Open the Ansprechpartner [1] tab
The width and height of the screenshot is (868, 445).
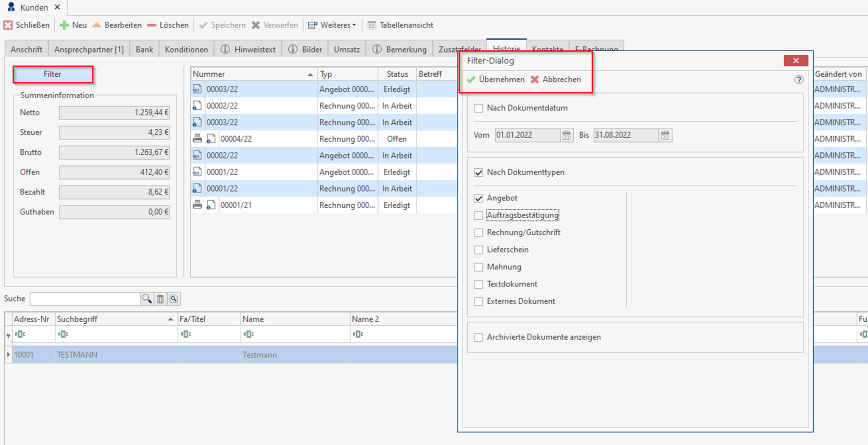89,50
